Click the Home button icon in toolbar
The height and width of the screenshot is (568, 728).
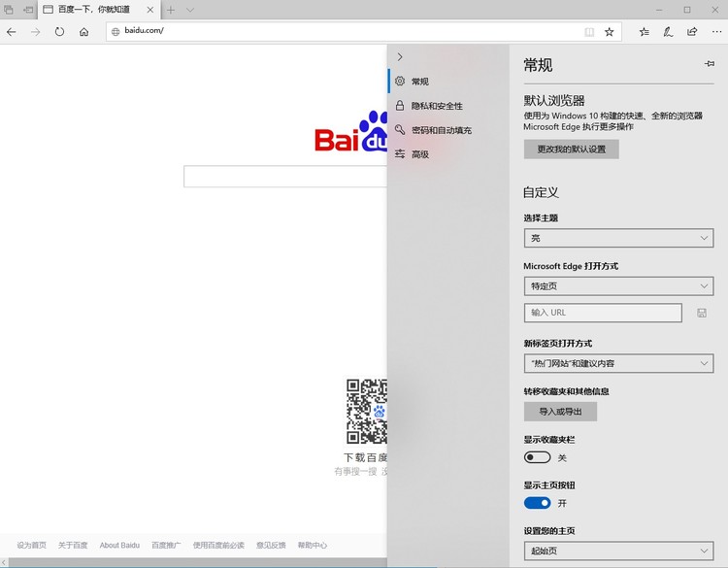(x=84, y=31)
